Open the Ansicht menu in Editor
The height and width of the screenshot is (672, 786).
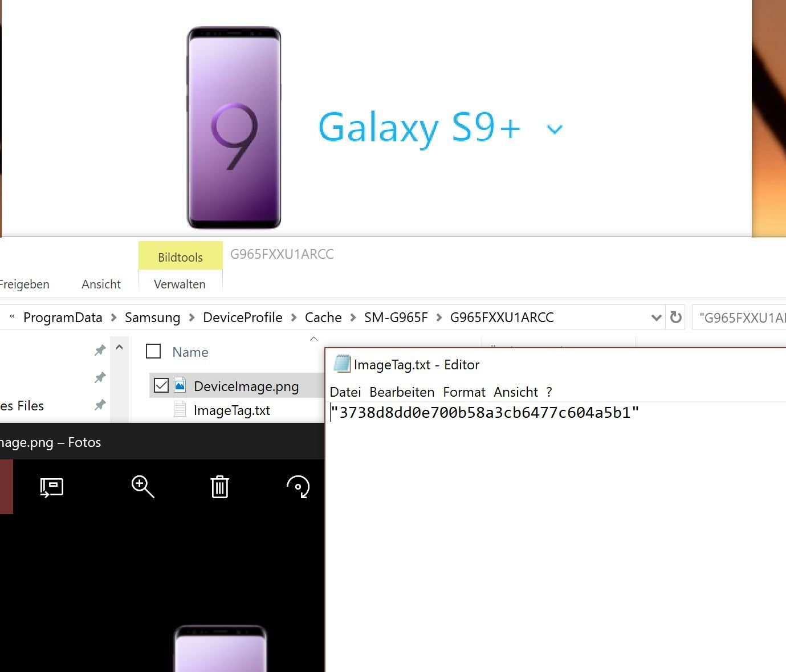pyautogui.click(x=516, y=392)
